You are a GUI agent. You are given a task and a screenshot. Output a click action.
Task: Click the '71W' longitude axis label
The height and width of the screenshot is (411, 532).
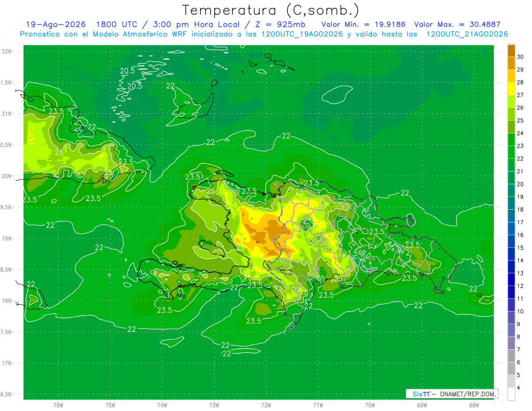[318, 405]
